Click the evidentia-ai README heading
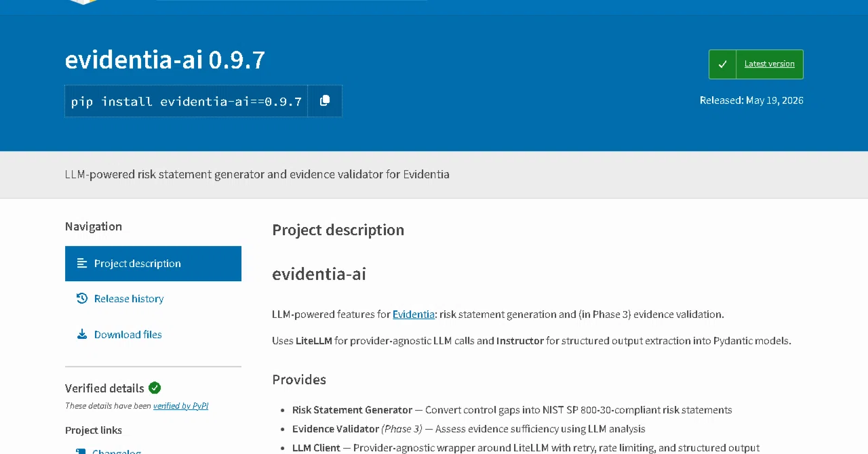This screenshot has width=868, height=454. tap(319, 274)
